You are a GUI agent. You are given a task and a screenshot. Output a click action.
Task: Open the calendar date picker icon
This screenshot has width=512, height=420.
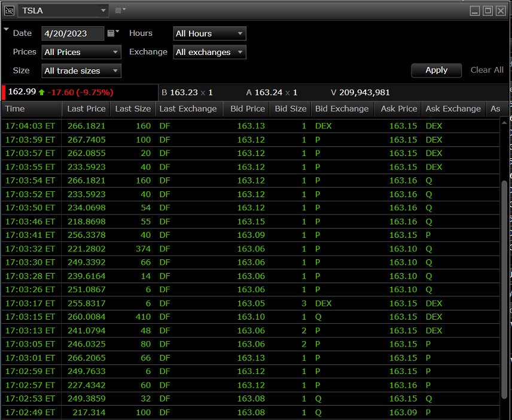pyautogui.click(x=113, y=33)
